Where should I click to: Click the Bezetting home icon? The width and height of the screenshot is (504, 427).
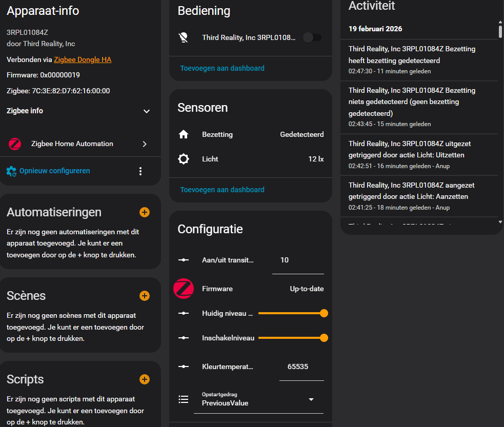click(184, 135)
